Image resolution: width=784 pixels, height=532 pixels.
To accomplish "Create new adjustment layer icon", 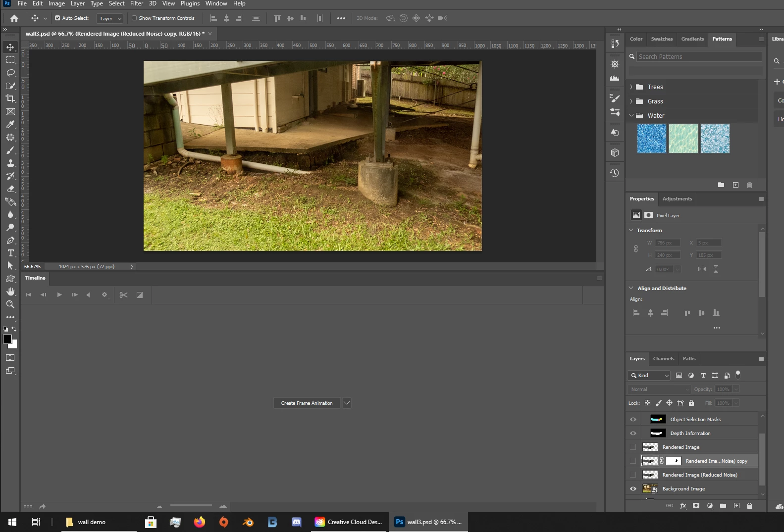I will coord(710,505).
